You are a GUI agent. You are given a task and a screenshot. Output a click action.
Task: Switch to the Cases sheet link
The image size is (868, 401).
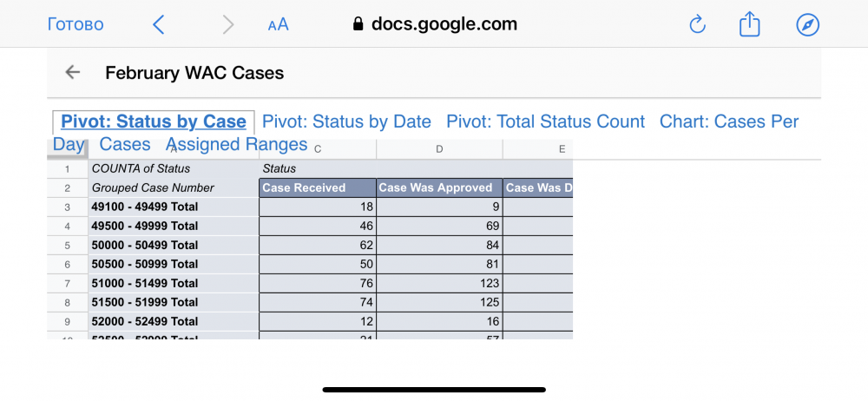coord(124,145)
